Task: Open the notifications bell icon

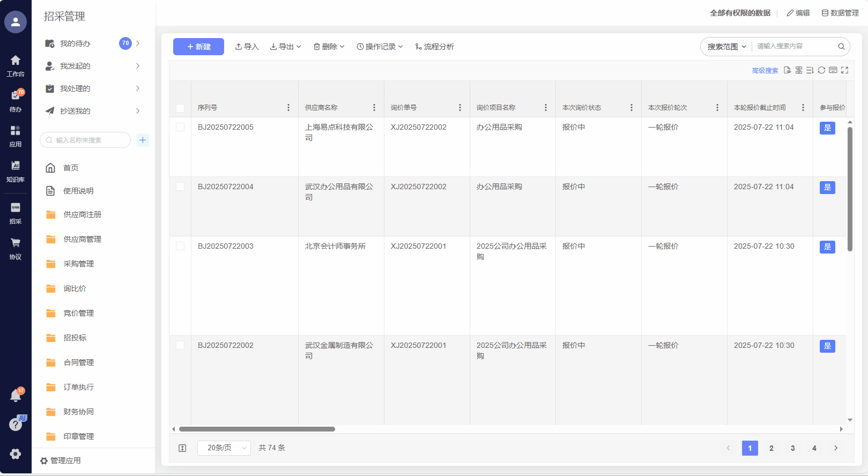Action: point(16,396)
